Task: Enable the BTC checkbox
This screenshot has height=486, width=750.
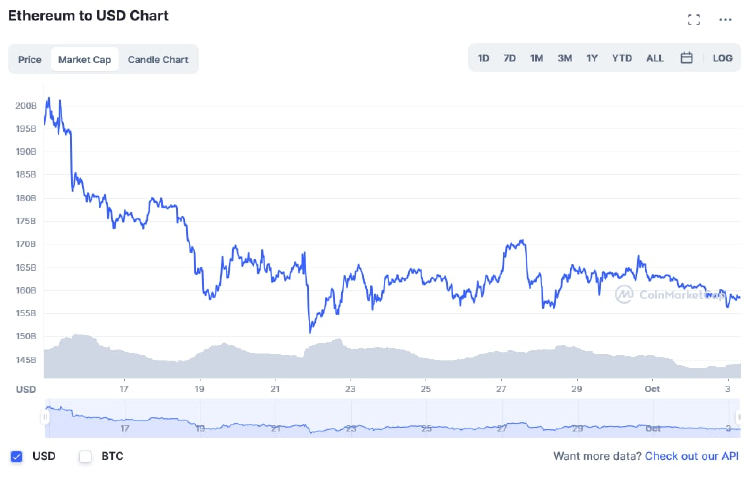Action: coord(85,456)
